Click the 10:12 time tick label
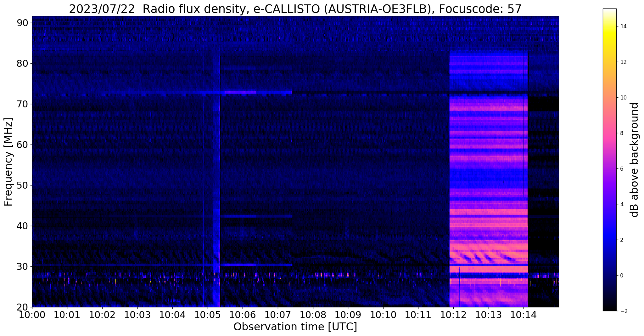 [453, 315]
